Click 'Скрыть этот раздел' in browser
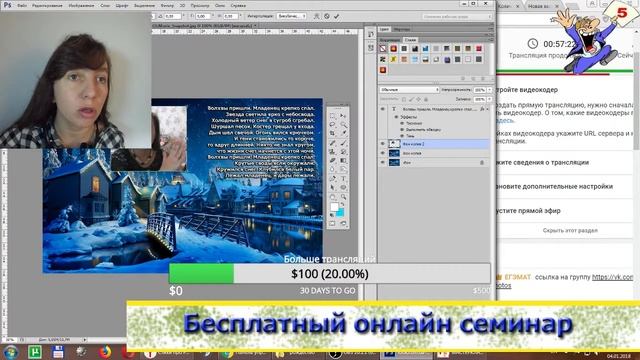This screenshot has height=360, width=640. click(x=570, y=231)
